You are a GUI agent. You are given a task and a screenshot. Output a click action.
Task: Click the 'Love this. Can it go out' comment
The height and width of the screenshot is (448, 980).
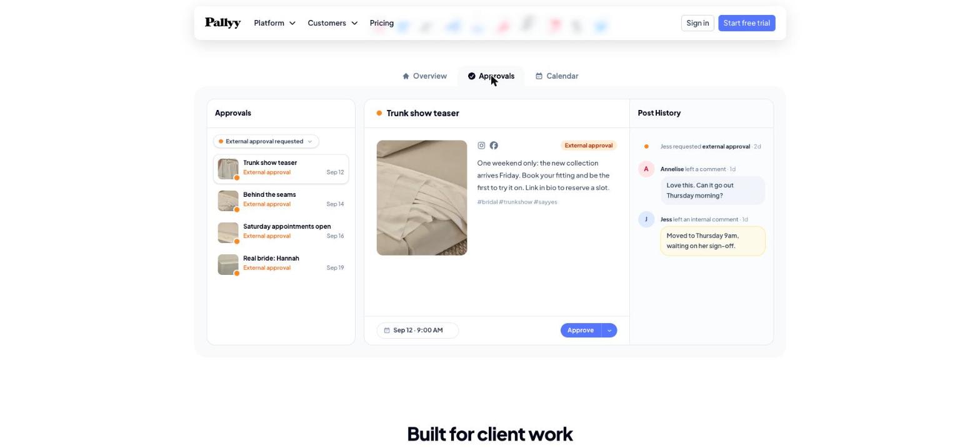(712, 191)
